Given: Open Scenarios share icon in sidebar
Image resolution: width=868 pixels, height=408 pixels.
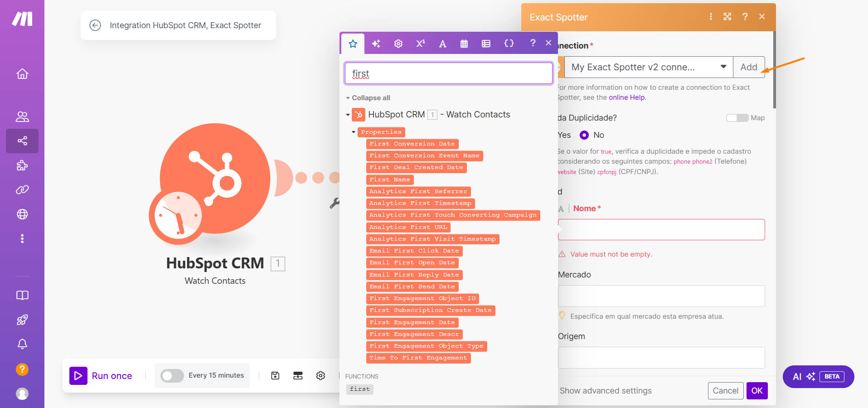Looking at the screenshot, I should point(22,141).
